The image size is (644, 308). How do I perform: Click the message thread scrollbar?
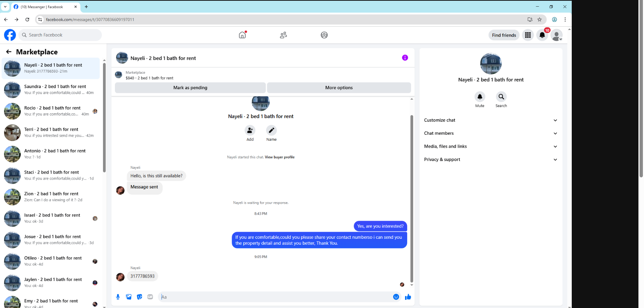pyautogui.click(x=411, y=199)
